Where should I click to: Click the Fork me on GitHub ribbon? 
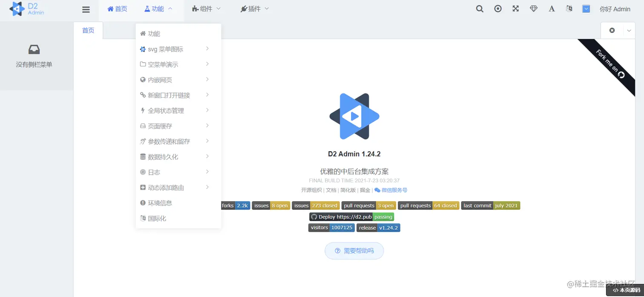610,65
